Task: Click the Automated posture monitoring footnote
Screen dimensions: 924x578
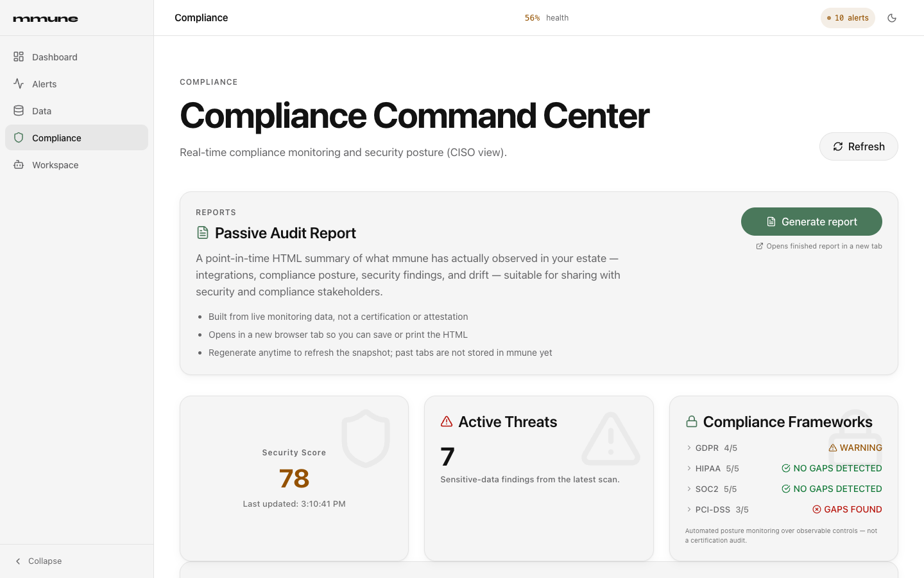Action: click(x=781, y=536)
